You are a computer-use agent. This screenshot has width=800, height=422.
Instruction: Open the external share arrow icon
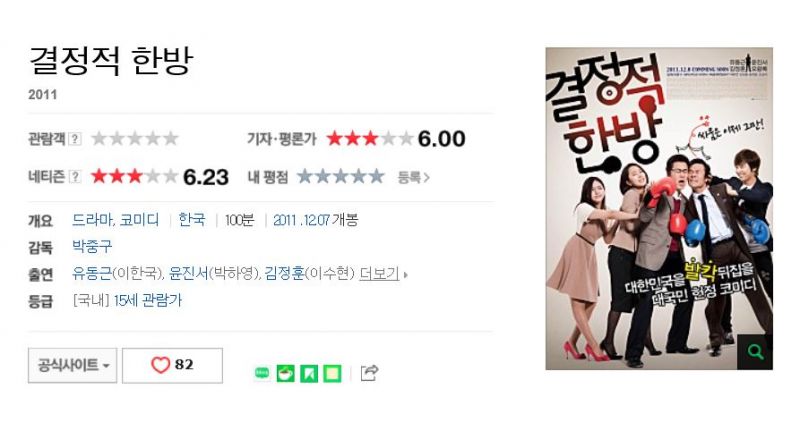click(x=369, y=373)
